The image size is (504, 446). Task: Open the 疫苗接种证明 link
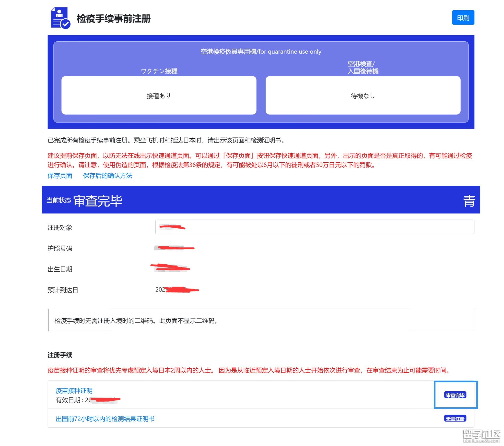tap(74, 391)
